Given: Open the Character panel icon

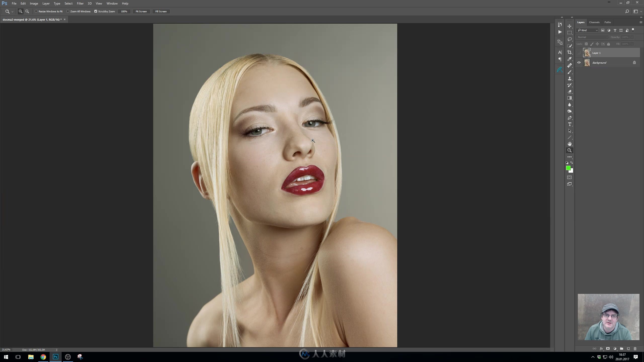Looking at the screenshot, I should [560, 52].
